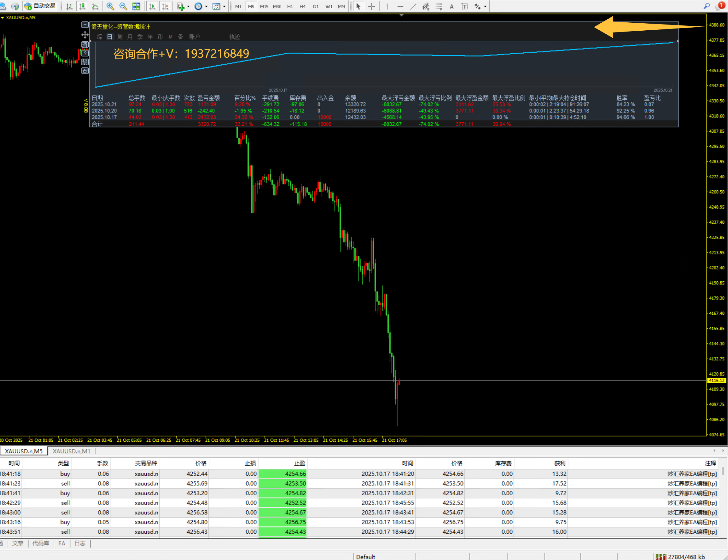Toggle chart auto scroll button

click(x=152, y=6)
